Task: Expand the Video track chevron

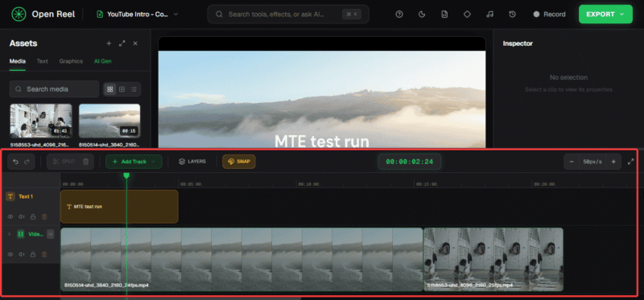Action: 10,234
